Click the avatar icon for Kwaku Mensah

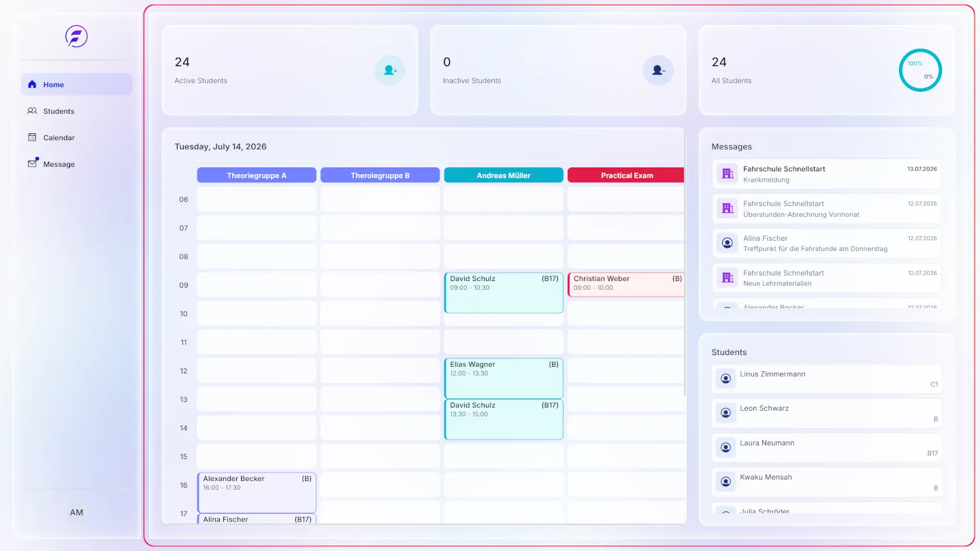point(725,482)
